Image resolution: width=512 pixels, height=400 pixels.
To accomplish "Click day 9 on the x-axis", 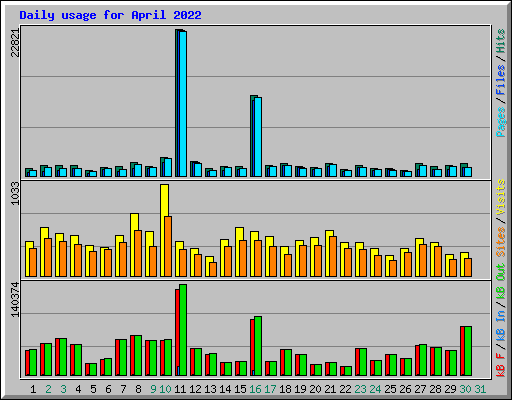I will click(153, 389).
